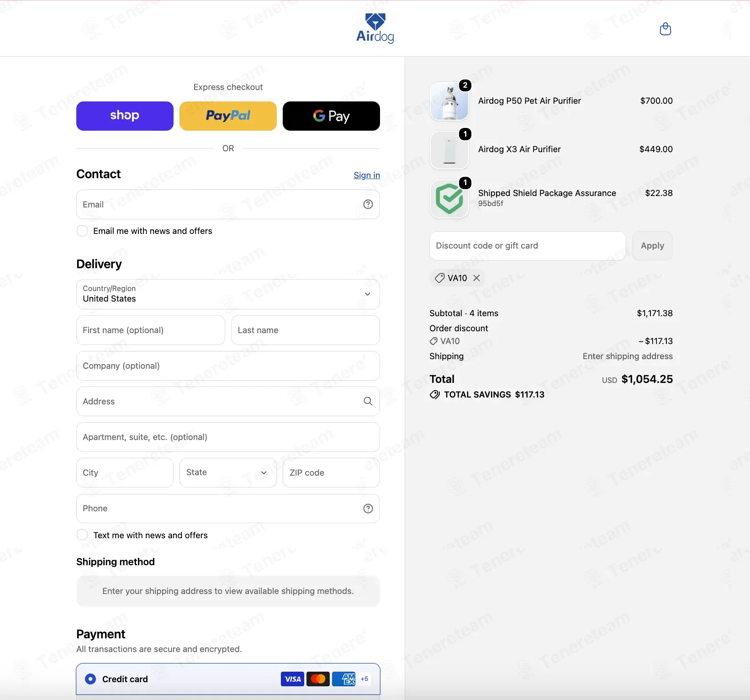Click the Airdog X3 Air Purifier thumbnail
Screen dimensions: 750x700
tap(449, 150)
